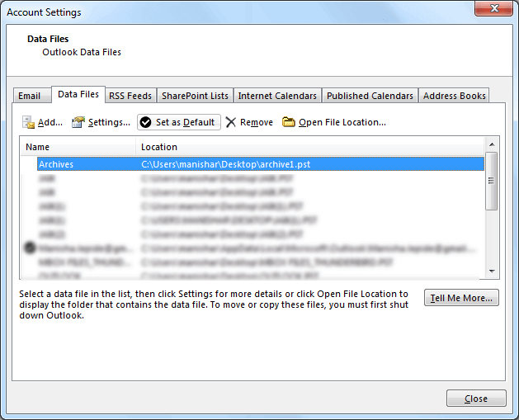Click the Set as Default checkmark icon
This screenshot has width=519, height=420.
click(x=146, y=122)
